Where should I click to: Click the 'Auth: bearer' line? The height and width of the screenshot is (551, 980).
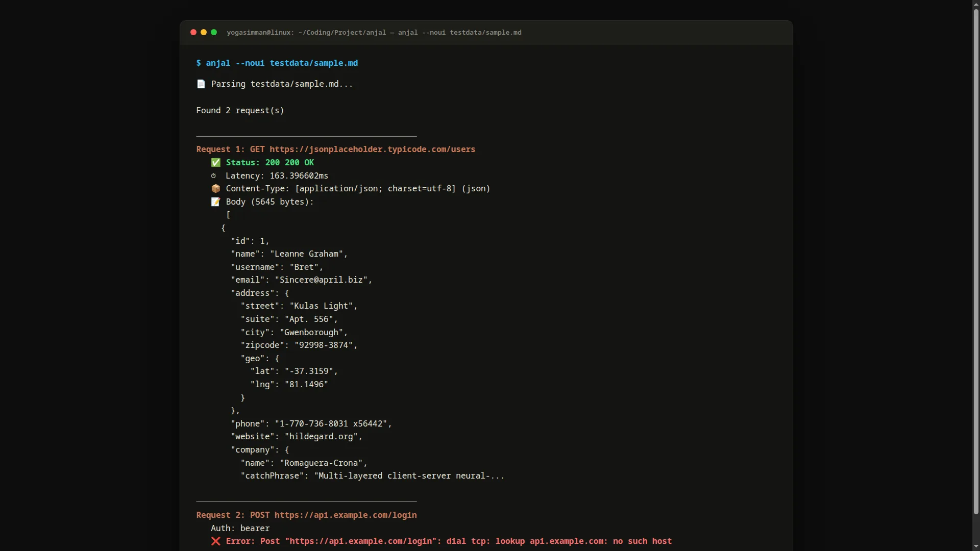240,529
